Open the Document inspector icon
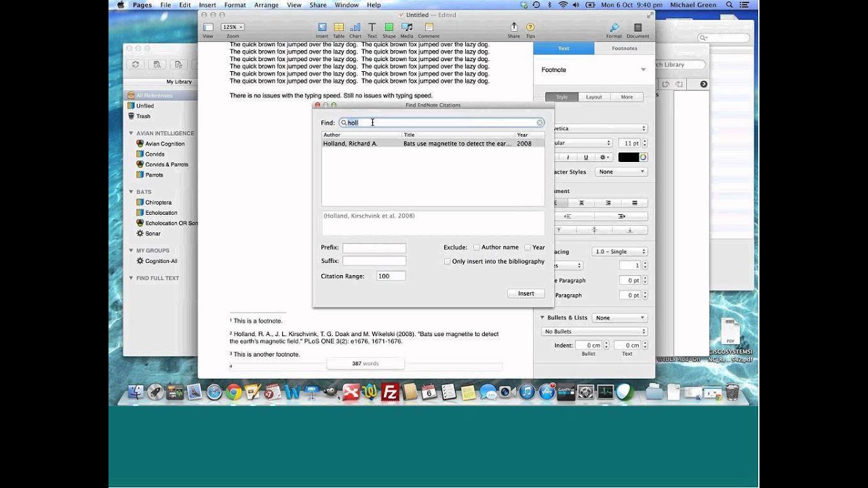The width and height of the screenshot is (868, 488). coord(637,30)
